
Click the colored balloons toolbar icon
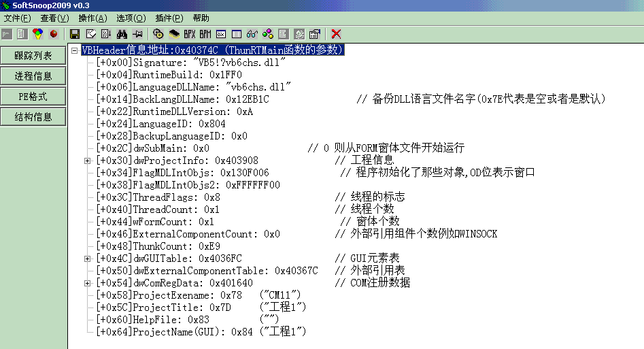click(x=38, y=34)
